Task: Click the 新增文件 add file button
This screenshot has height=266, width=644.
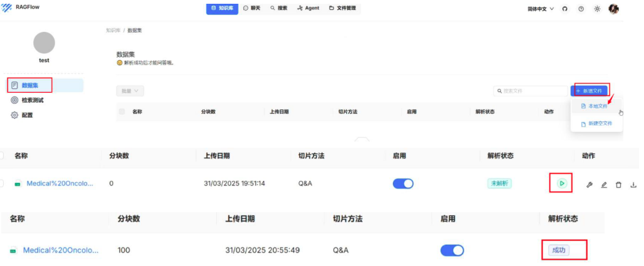Action: click(x=589, y=91)
